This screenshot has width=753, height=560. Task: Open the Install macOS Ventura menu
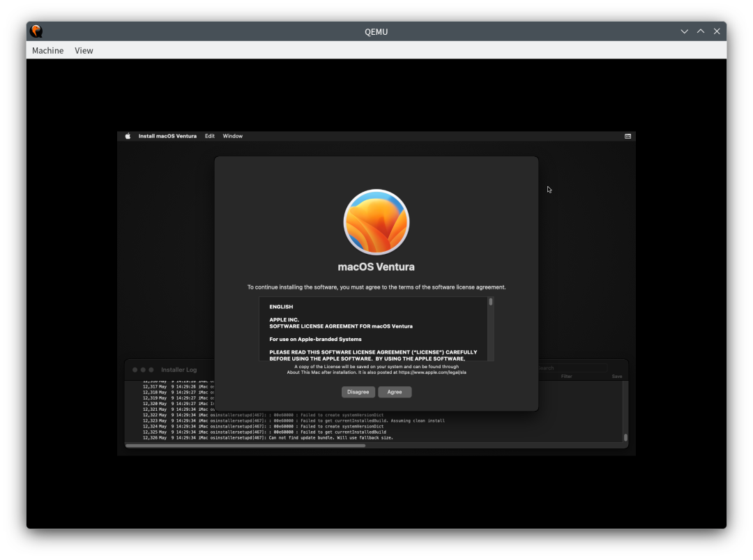167,137
